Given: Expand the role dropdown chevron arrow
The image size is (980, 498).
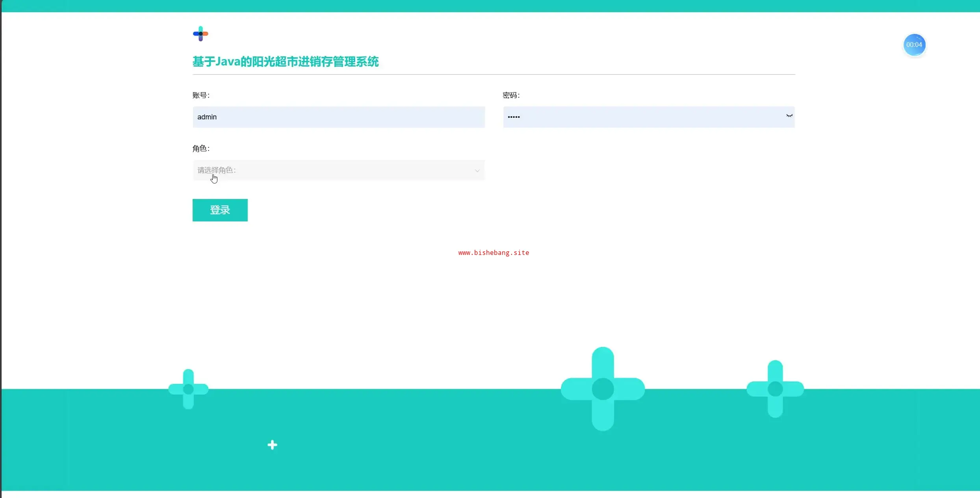Looking at the screenshot, I should click(477, 171).
